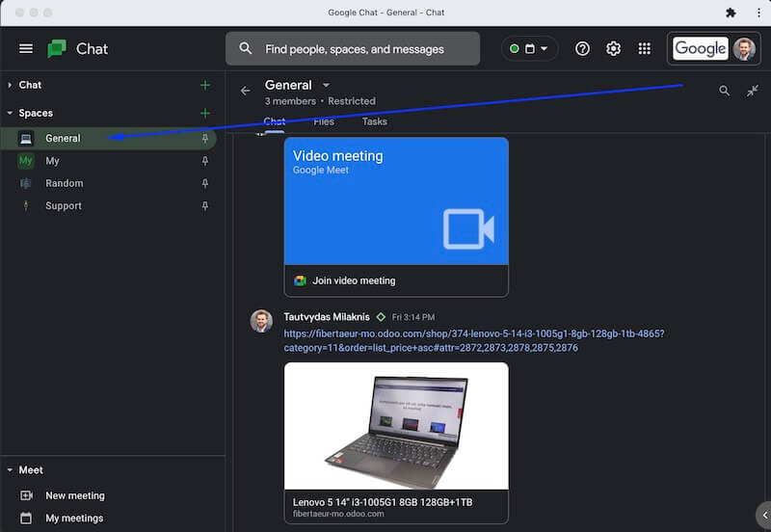The width and height of the screenshot is (771, 532).
Task: Click the search magnifier in the search bar
Action: 246,48
